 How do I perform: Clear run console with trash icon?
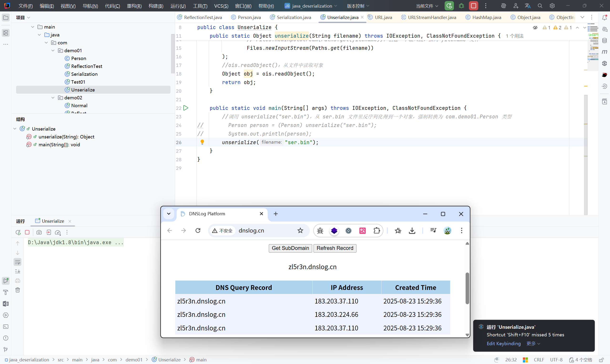tap(18, 290)
